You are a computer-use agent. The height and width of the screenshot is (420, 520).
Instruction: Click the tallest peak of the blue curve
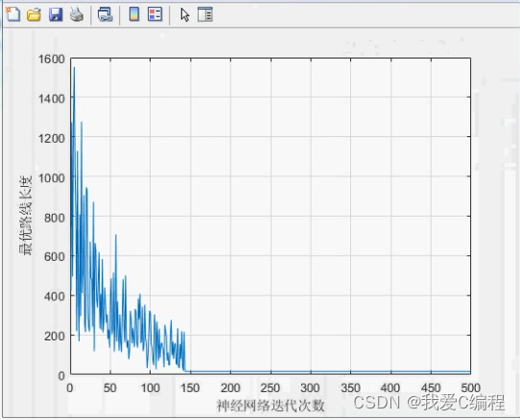pyautogui.click(x=74, y=68)
